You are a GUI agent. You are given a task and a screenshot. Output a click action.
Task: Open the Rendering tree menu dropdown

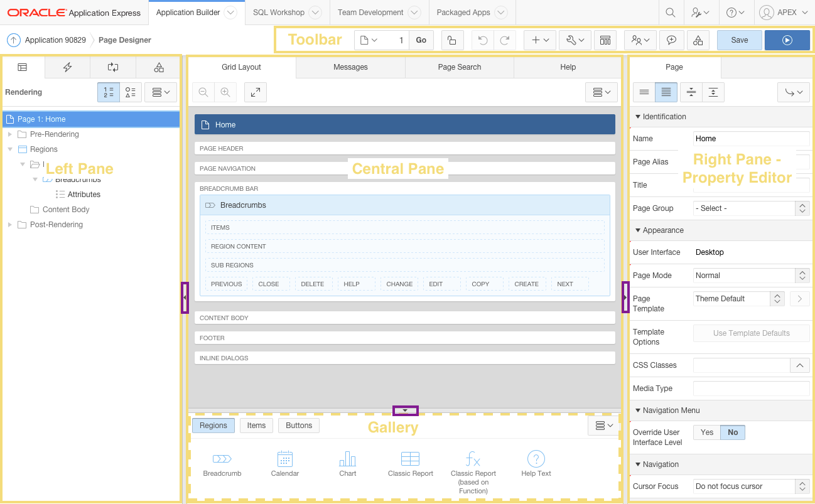[161, 92]
